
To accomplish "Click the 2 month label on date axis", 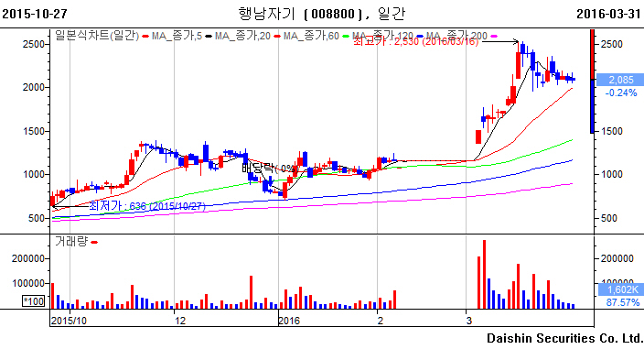I will tap(381, 321).
